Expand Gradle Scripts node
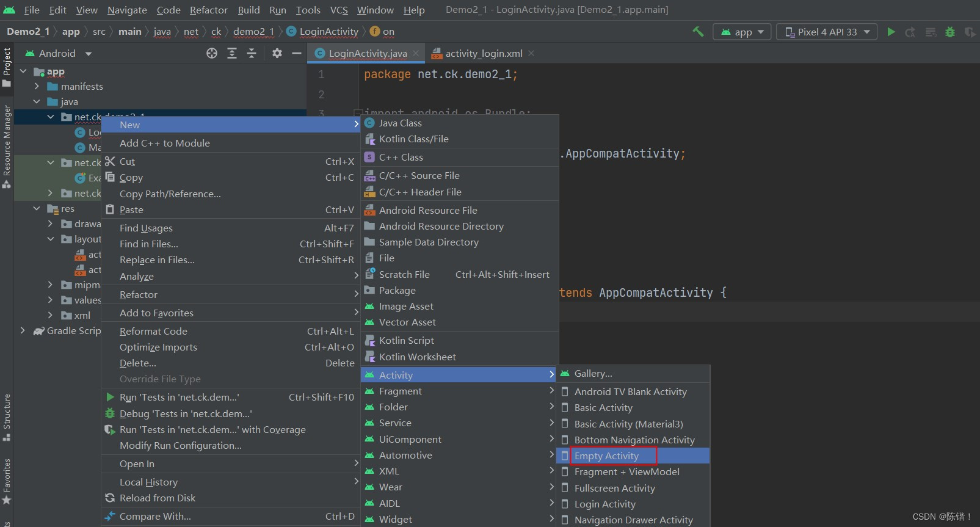The image size is (980, 527). [x=23, y=330]
